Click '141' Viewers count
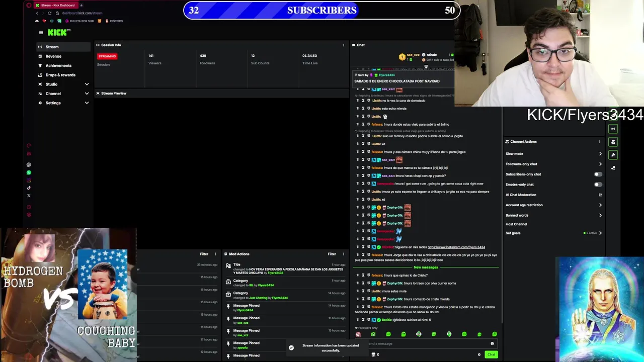The height and width of the screenshot is (362, 644). (151, 56)
